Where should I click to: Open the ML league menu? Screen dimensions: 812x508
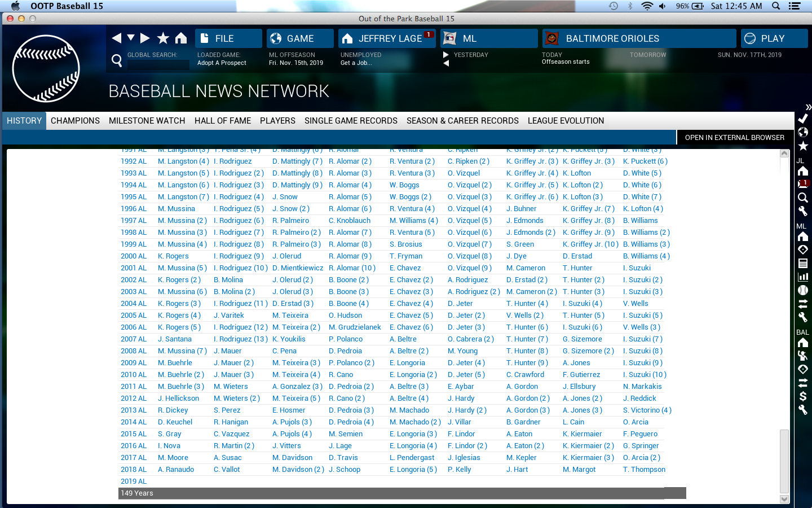[489, 38]
